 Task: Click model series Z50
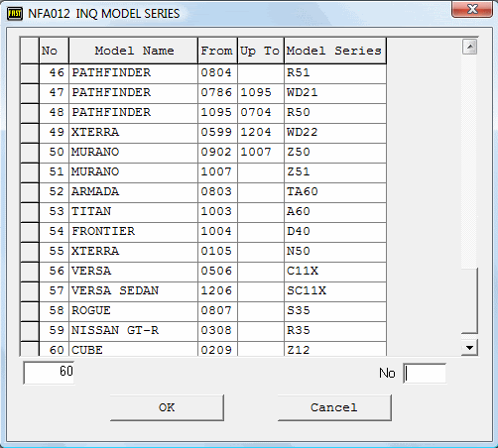click(299, 152)
